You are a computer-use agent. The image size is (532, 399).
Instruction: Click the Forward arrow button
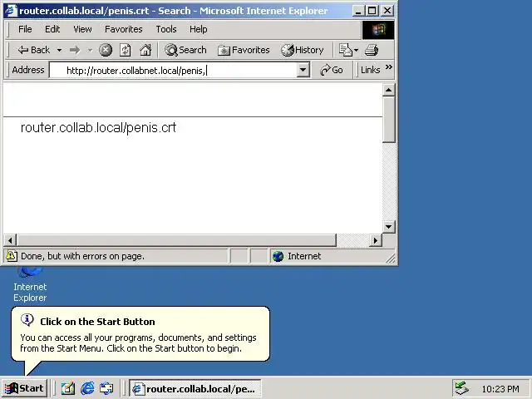[x=75, y=50]
